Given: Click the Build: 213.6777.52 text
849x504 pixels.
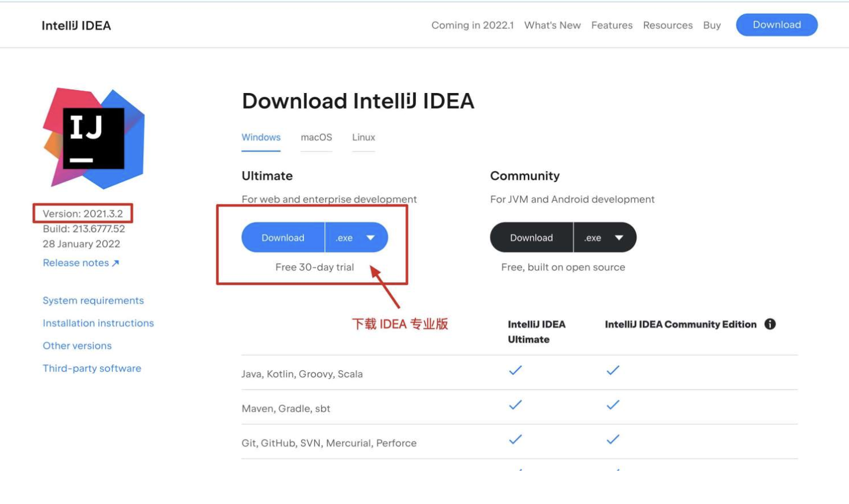Looking at the screenshot, I should (84, 228).
